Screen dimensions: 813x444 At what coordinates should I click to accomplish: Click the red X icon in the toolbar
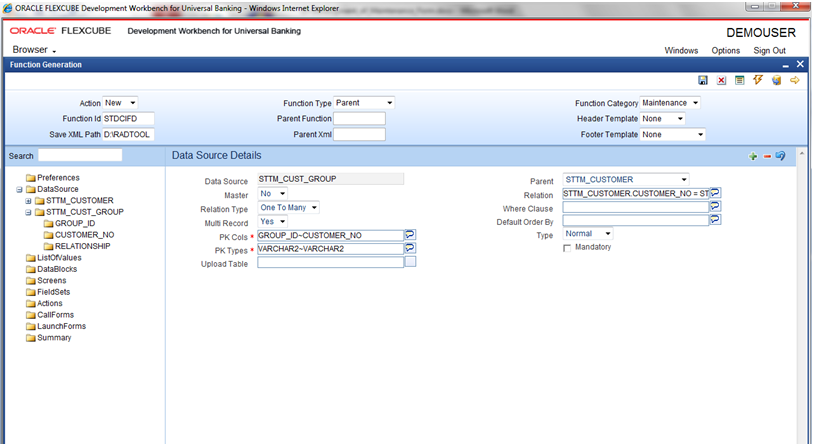pos(721,80)
